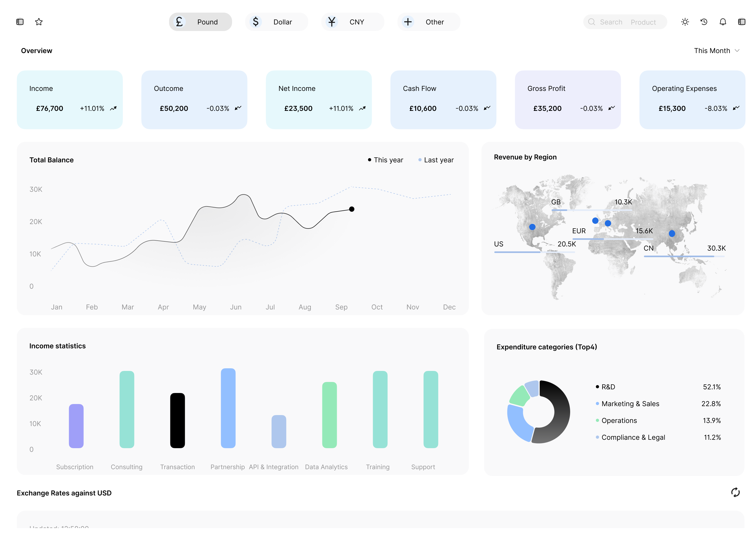756x538 pixels.
Task: Open history via the clock icon
Action: point(704,22)
